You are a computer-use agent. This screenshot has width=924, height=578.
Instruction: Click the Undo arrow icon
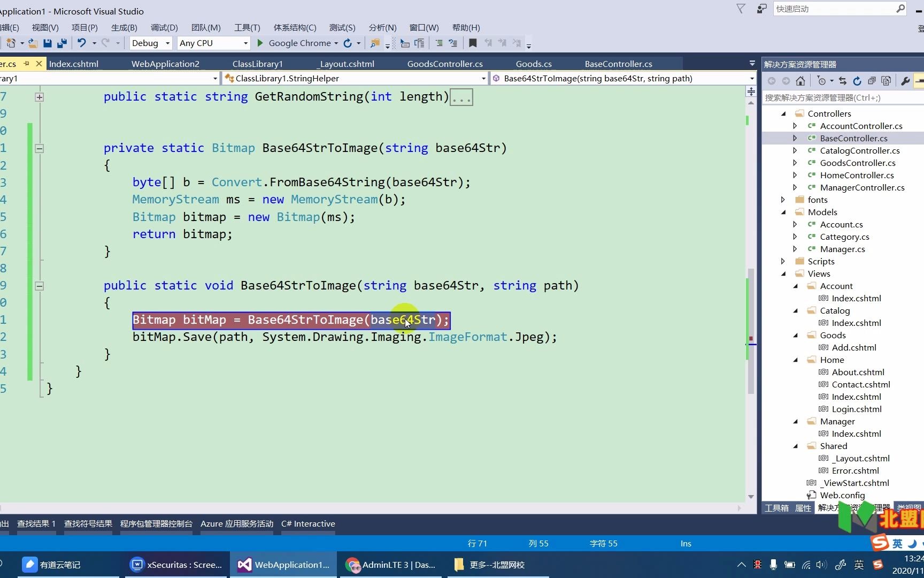pyautogui.click(x=81, y=43)
